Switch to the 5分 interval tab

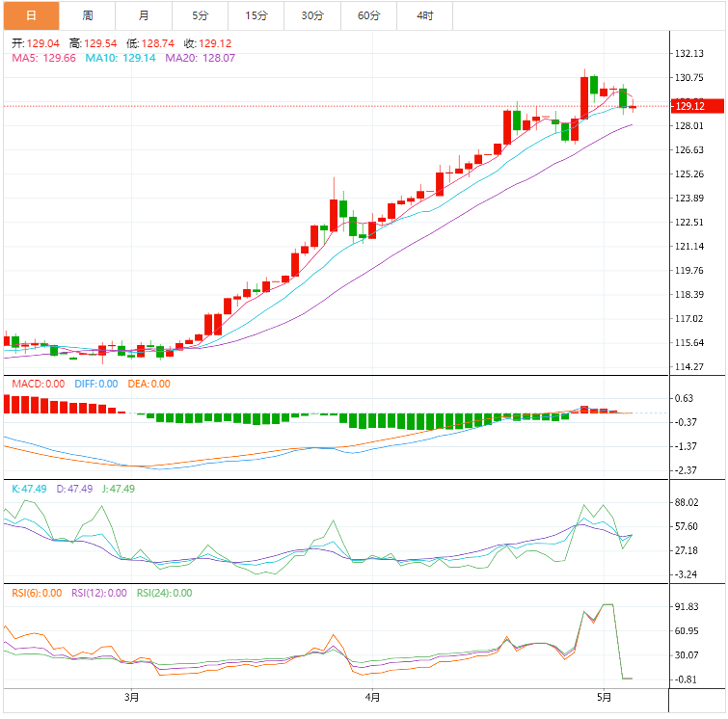pos(200,15)
